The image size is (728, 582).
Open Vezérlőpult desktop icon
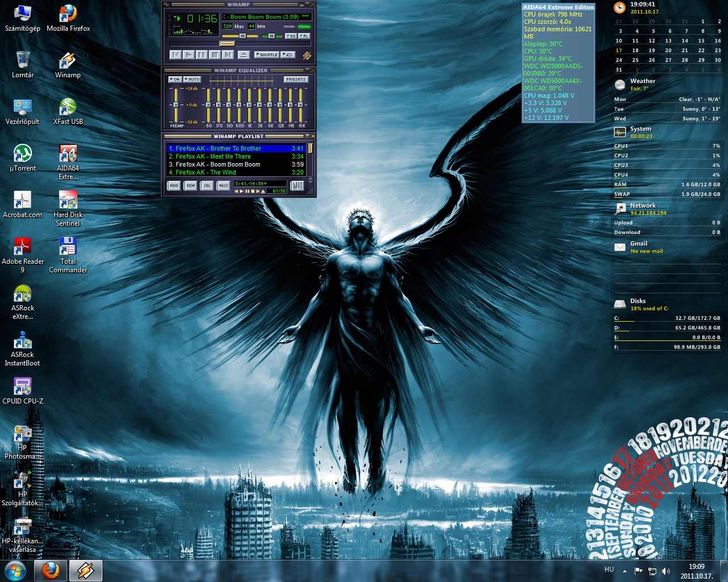tap(23, 111)
